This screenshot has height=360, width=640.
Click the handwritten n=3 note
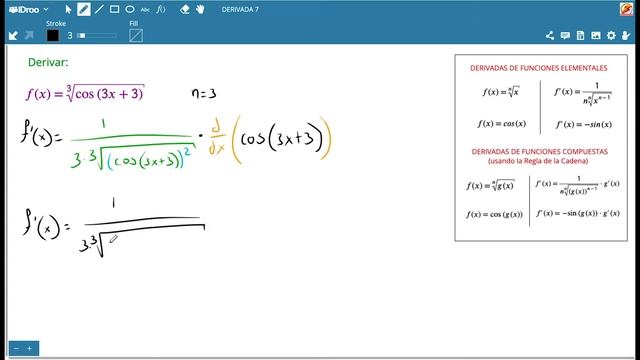204,94
